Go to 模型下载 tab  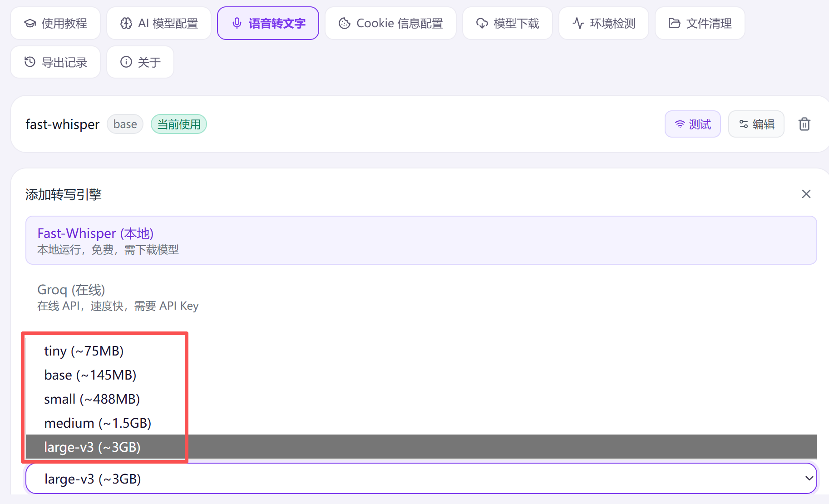pos(508,23)
